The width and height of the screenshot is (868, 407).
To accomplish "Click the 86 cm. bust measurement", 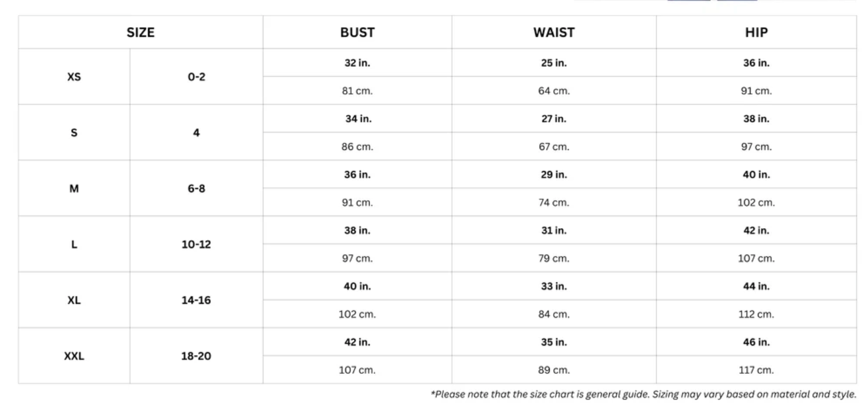I will click(x=358, y=147).
